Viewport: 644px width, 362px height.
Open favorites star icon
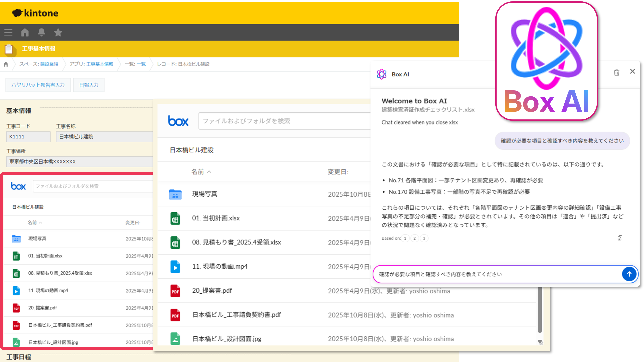point(58,32)
